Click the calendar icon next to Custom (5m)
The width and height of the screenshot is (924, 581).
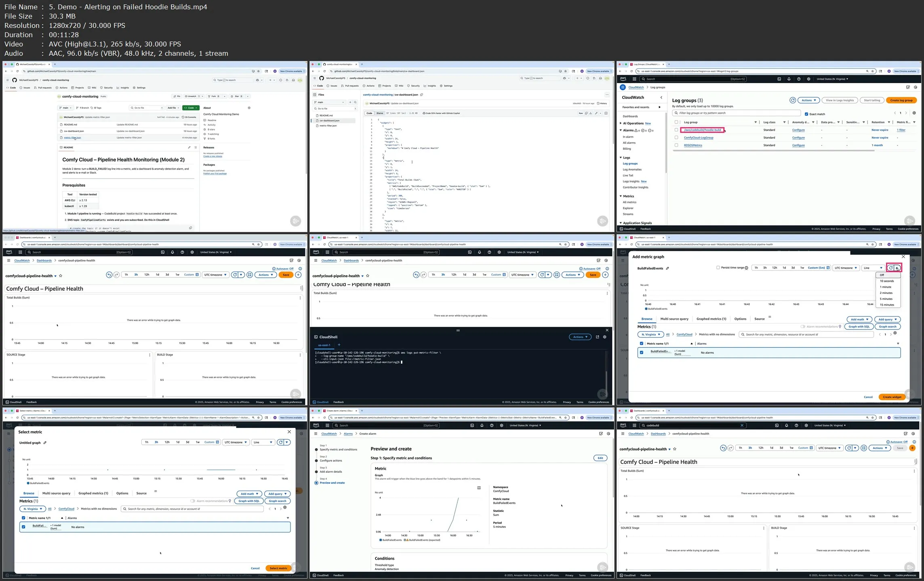tap(828, 268)
